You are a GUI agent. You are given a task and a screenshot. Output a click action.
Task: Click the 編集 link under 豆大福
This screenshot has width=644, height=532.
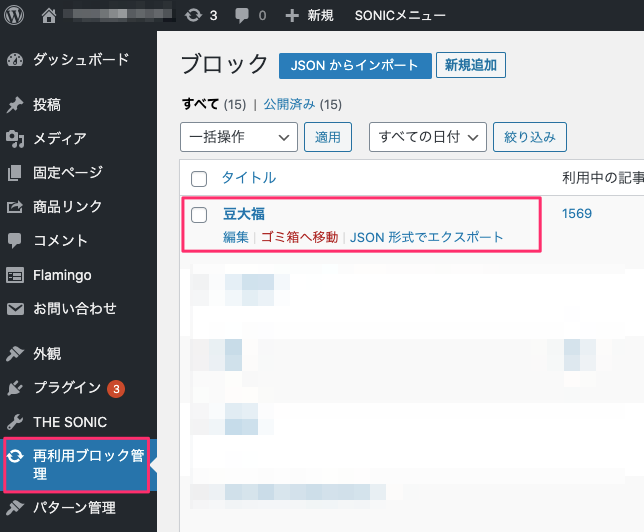pos(236,237)
